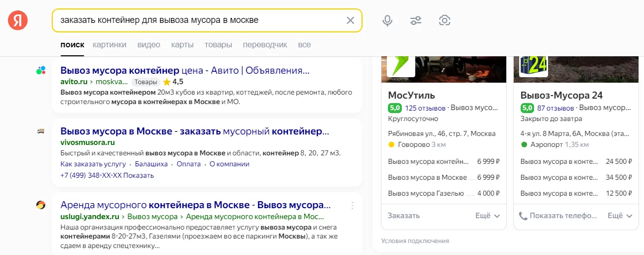
Task: Click the Avito favicon icon
Action: pos(41,71)
